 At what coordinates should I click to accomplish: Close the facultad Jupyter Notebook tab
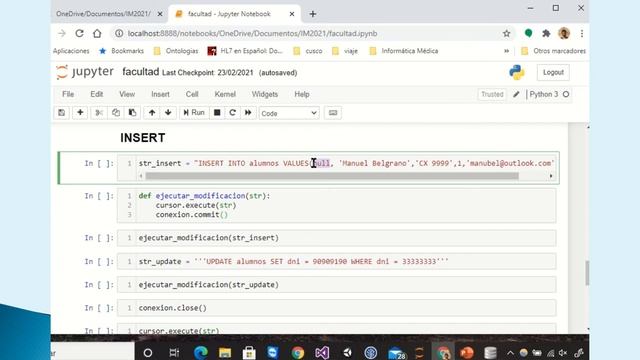pyautogui.click(x=292, y=14)
